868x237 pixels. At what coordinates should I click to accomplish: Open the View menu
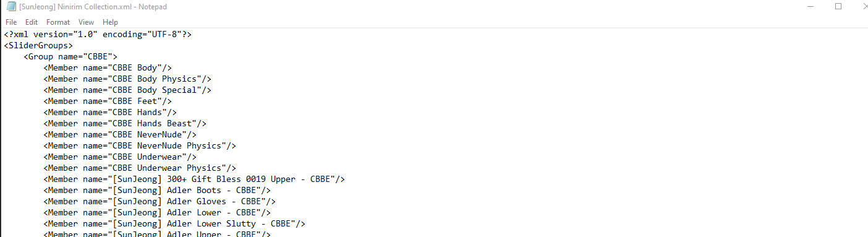click(x=86, y=22)
